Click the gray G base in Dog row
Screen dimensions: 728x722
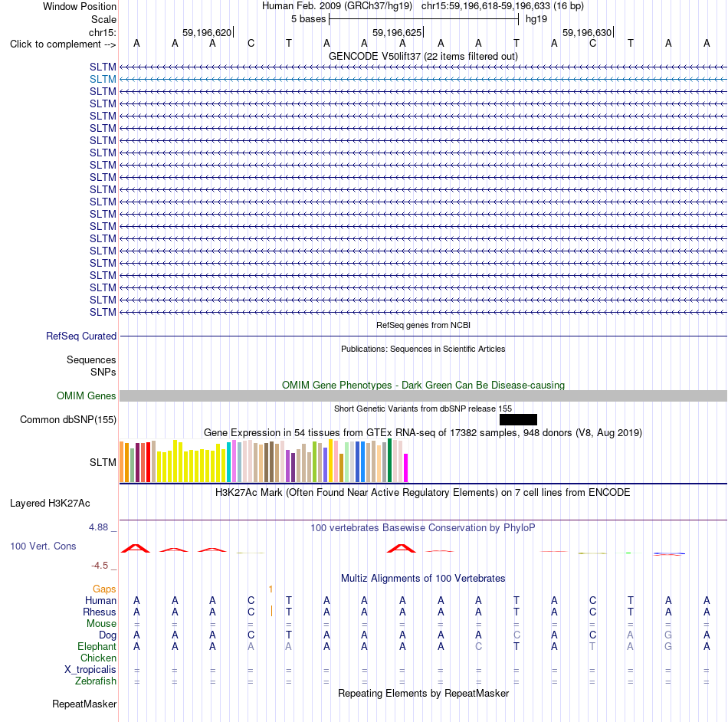[668, 635]
